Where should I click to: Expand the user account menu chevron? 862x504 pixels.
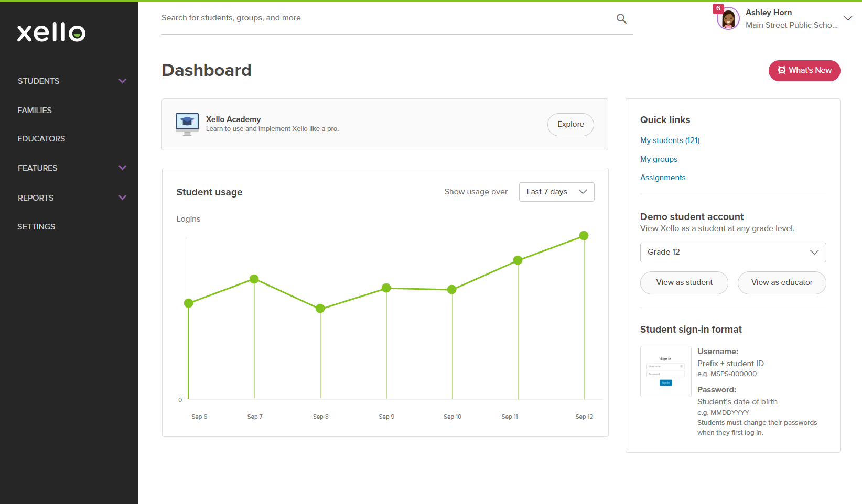(848, 18)
